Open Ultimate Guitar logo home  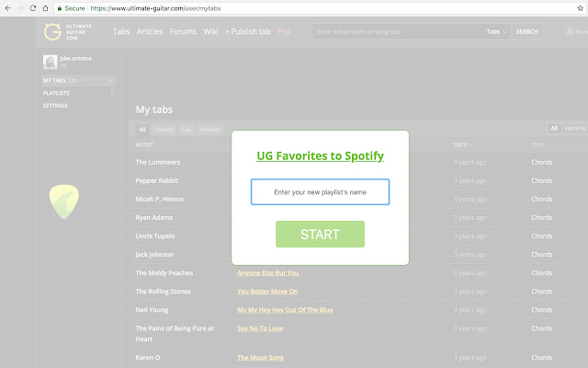coord(68,31)
